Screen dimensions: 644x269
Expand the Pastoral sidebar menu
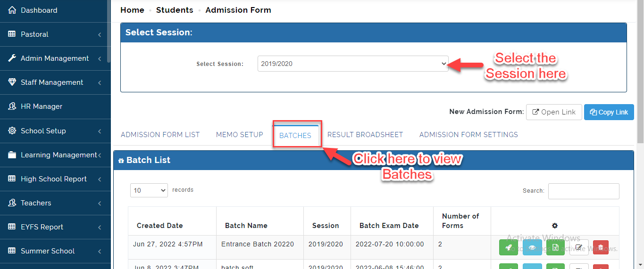pyautogui.click(x=100, y=34)
